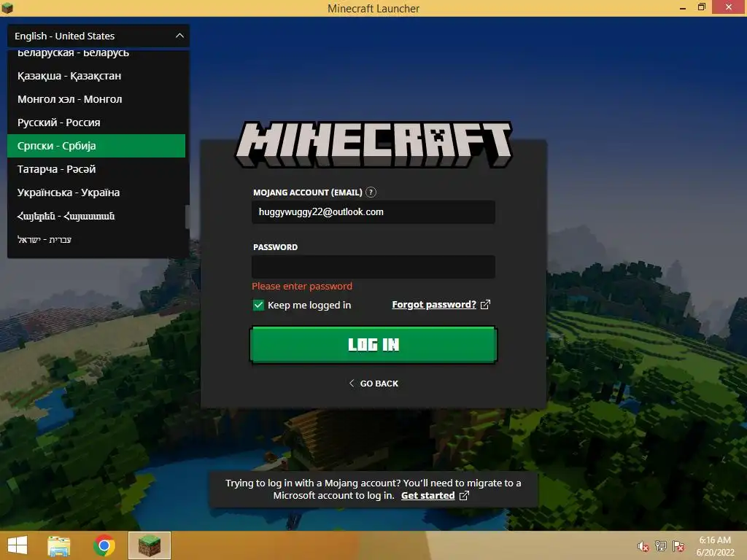Uncheck the Keep me logged in checkbox
This screenshot has width=747, height=560.
(x=258, y=306)
